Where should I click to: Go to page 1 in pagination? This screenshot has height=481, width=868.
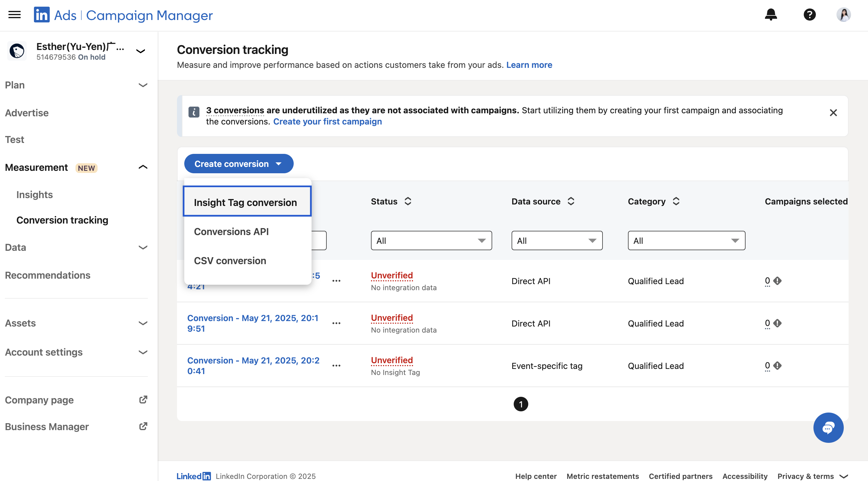click(521, 404)
